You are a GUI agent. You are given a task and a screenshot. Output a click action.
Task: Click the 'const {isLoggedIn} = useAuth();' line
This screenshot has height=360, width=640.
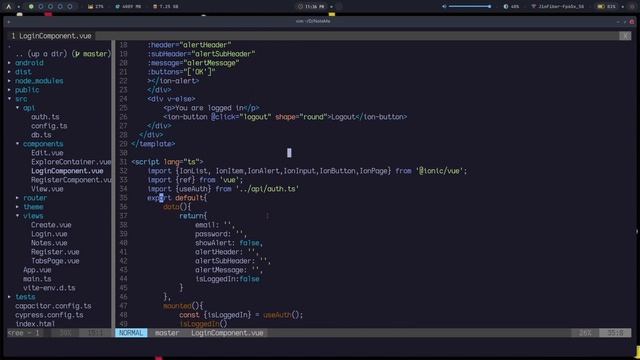pyautogui.click(x=241, y=315)
